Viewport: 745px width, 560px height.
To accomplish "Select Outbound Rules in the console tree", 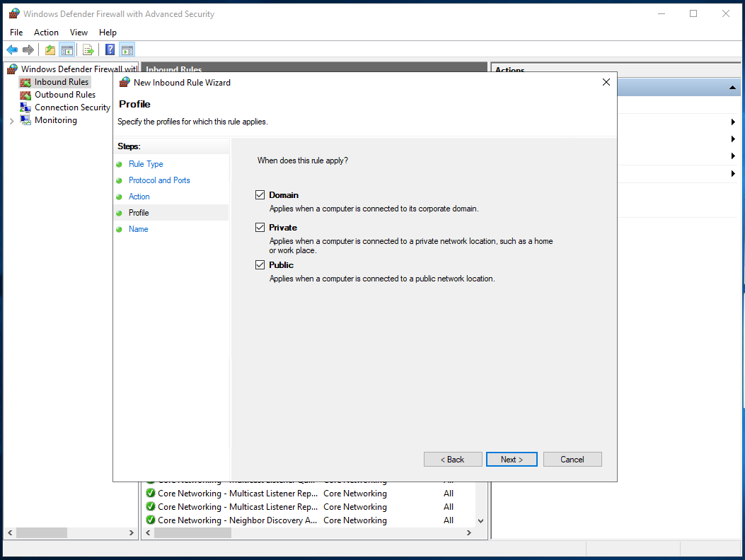I will pos(65,95).
